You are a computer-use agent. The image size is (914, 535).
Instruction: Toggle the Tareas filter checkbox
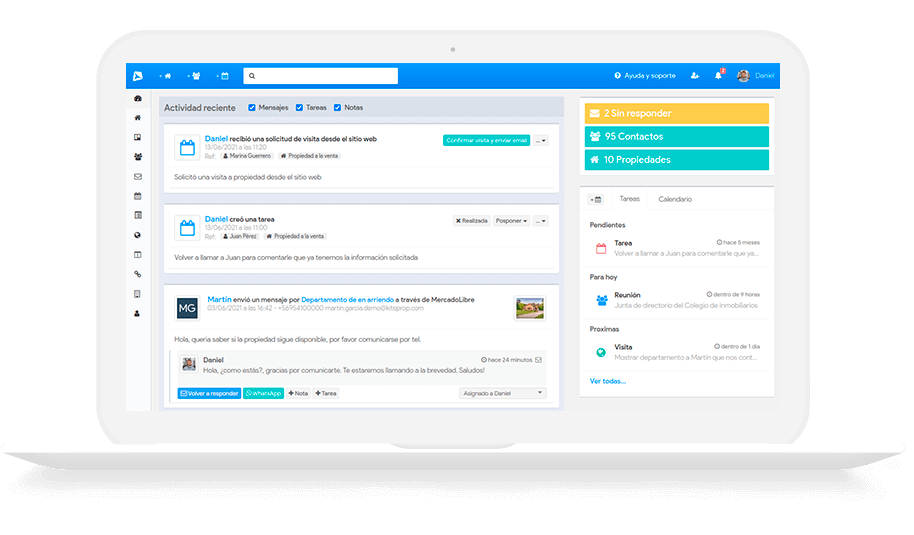[300, 108]
